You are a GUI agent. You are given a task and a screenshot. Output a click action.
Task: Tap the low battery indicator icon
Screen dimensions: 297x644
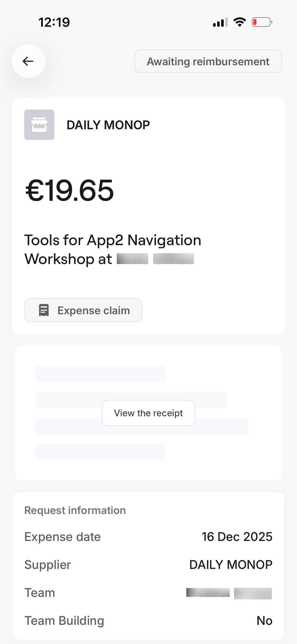pos(261,22)
